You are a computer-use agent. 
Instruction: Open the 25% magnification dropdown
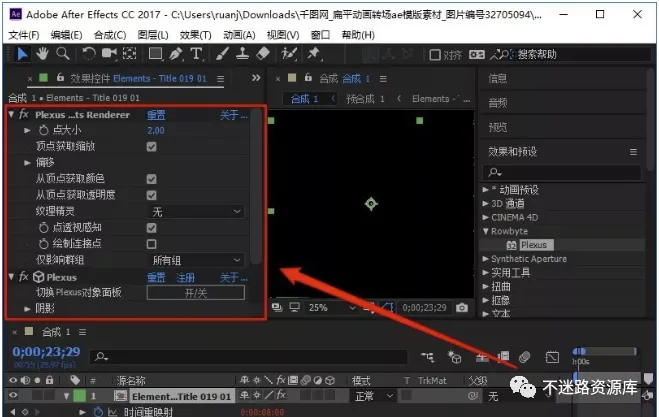(332, 308)
